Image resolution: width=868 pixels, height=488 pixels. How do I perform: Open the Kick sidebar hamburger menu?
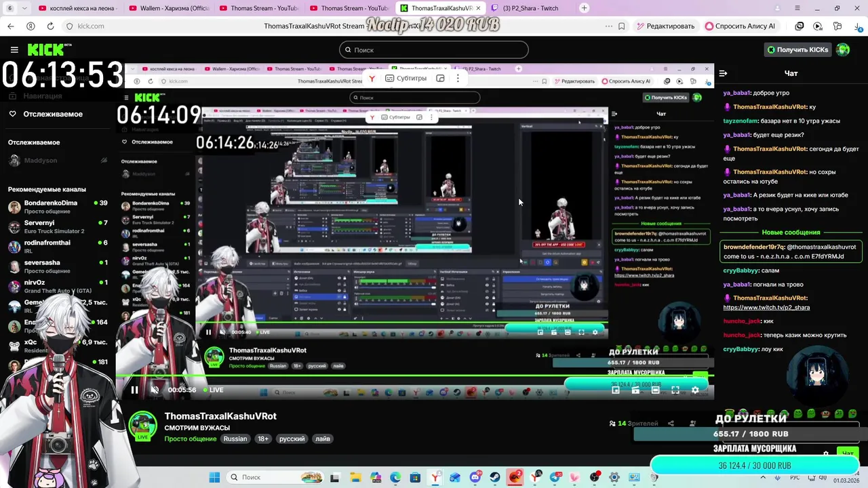[x=14, y=49]
